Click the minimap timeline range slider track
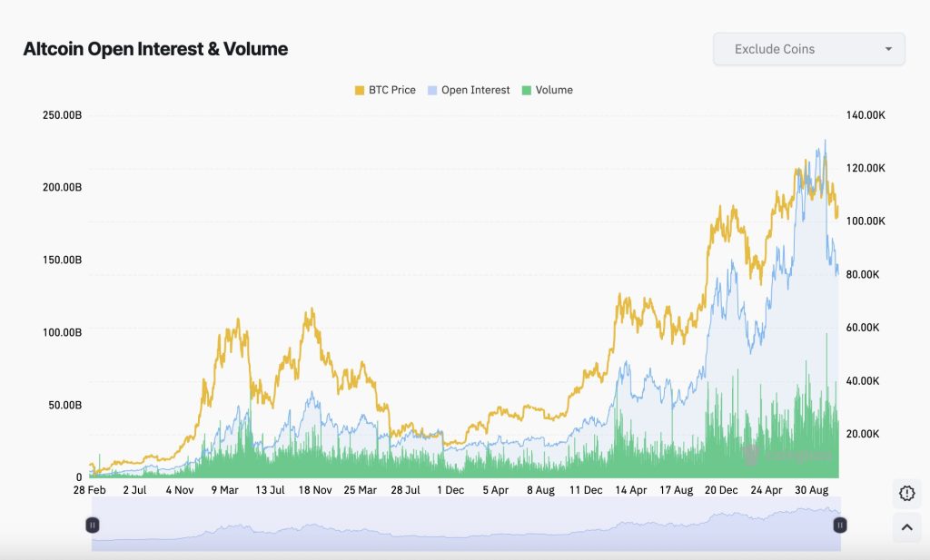The width and height of the screenshot is (930, 560). click(x=465, y=526)
